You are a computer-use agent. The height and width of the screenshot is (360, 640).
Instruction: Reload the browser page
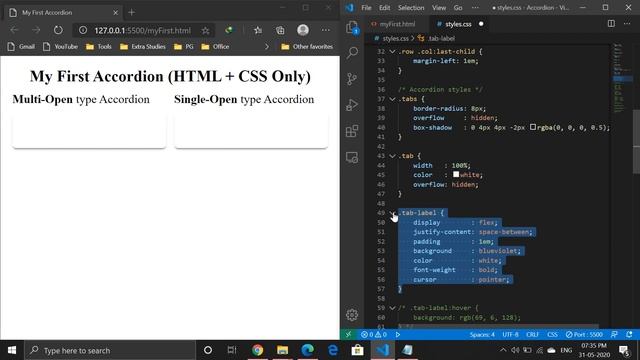pyautogui.click(x=58, y=30)
